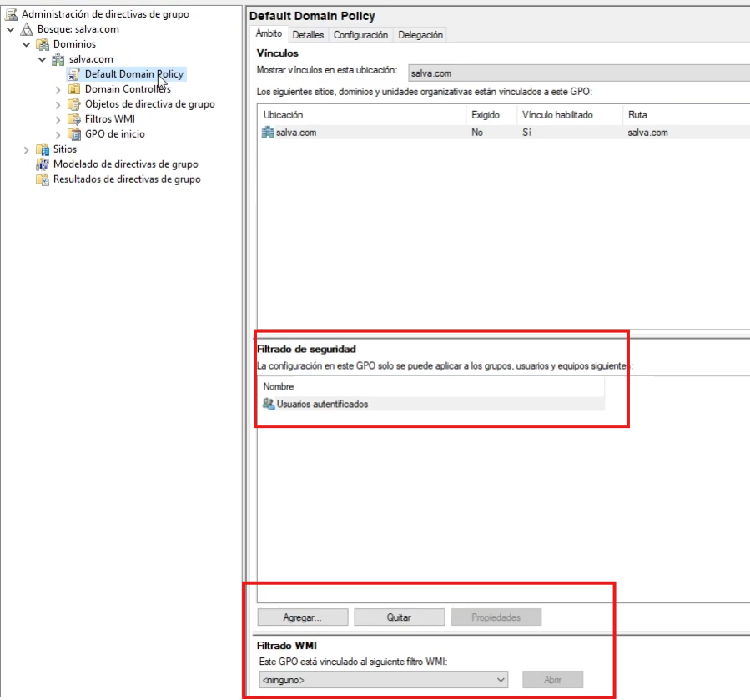The width and height of the screenshot is (750, 700).
Task: Click the Domain Controllers folder icon
Action: coord(73,89)
